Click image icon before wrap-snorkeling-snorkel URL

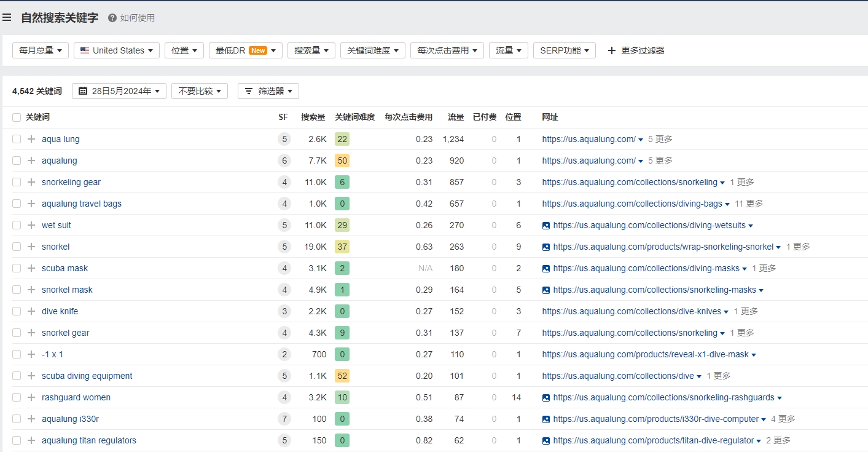[546, 247]
